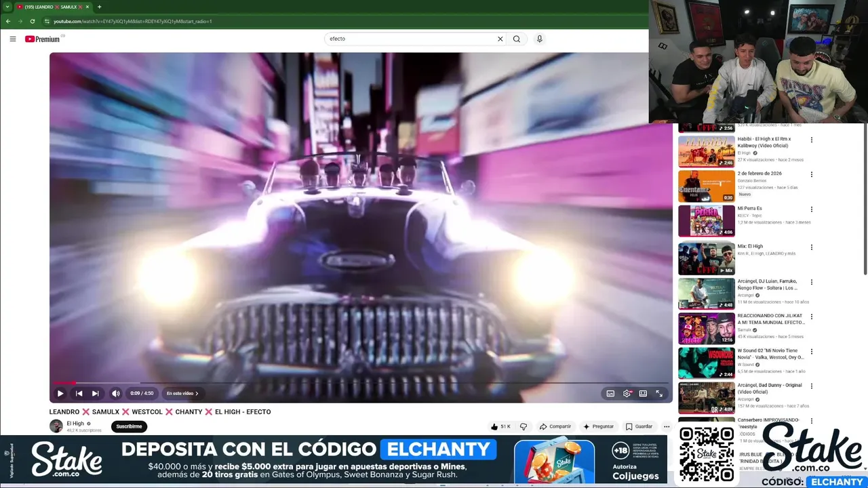Toggle subtitles in the player

[x=610, y=393]
